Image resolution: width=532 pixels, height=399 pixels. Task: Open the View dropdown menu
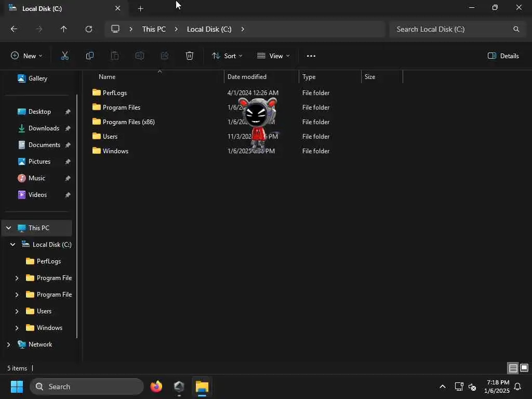pos(273,56)
